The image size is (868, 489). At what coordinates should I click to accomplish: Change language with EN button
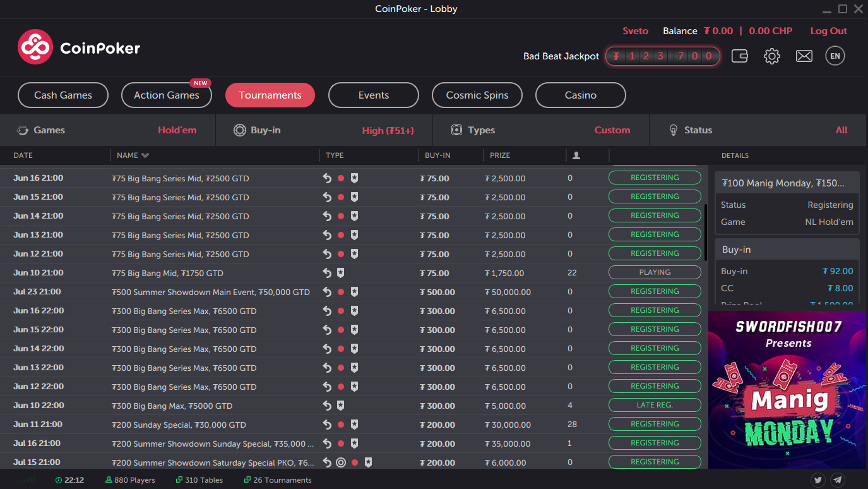coord(835,56)
